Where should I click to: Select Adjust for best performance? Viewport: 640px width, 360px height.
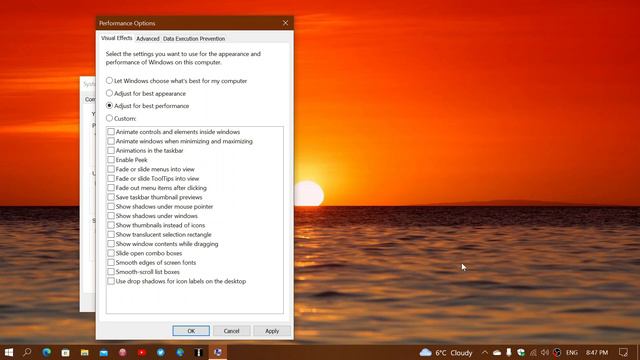147,106
